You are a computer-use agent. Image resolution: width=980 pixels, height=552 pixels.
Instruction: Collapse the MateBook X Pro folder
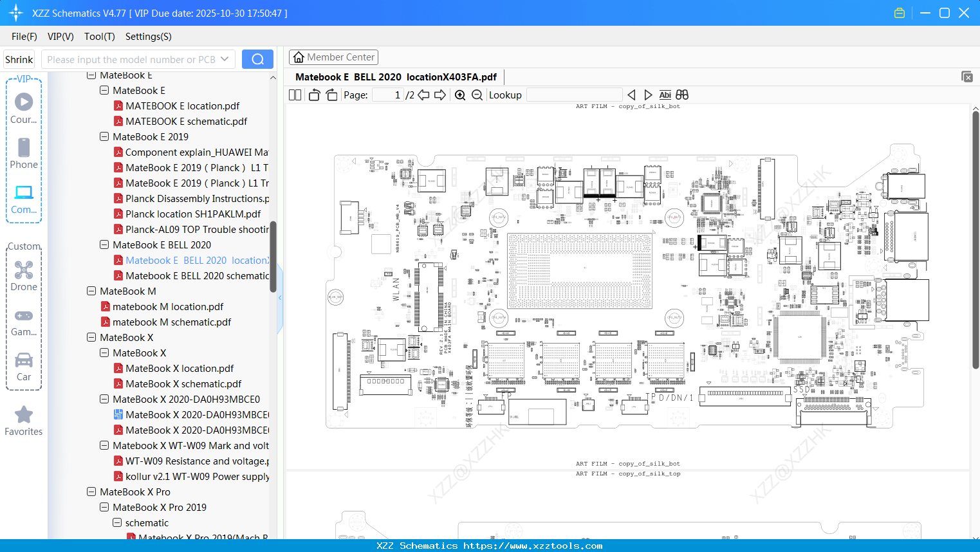91,492
